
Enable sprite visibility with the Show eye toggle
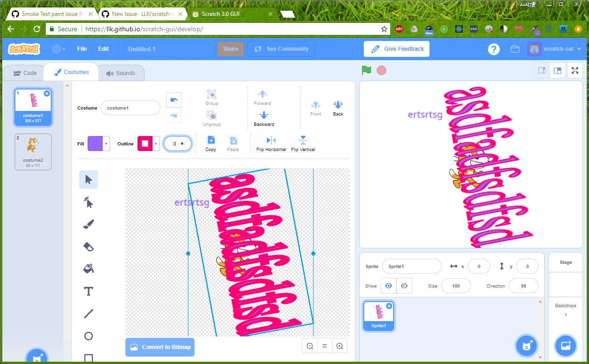point(388,286)
